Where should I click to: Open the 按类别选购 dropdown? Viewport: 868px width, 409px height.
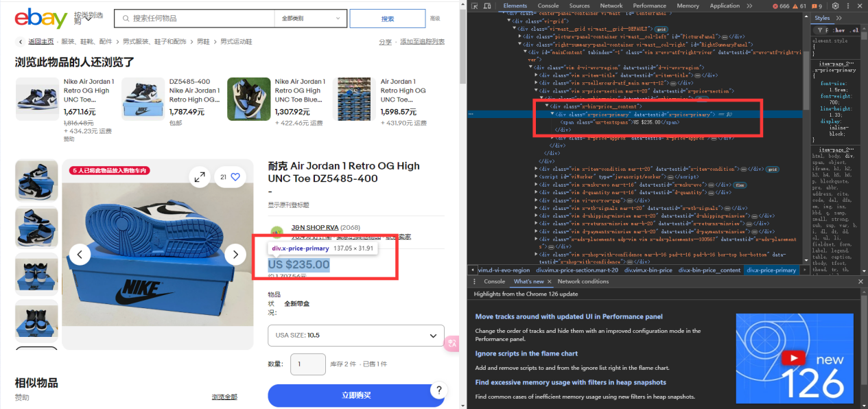[x=89, y=19]
